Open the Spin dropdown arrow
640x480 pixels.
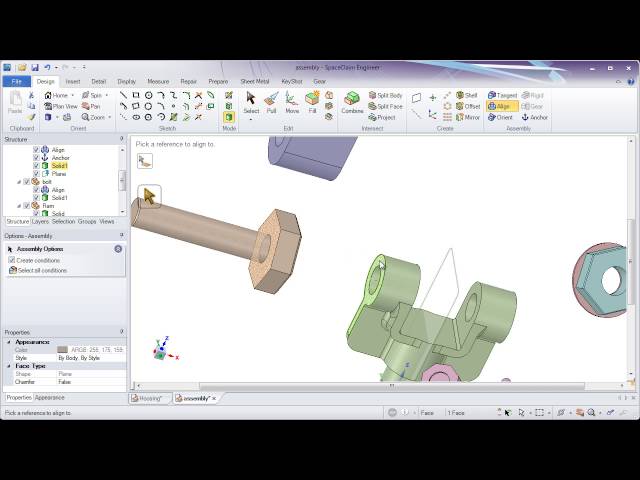click(107, 95)
